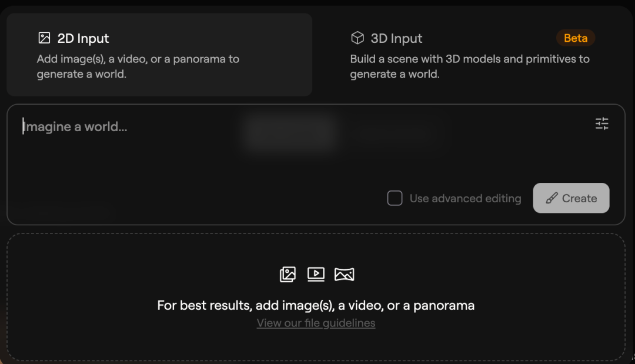Open the View our file guidelines link
This screenshot has width=635, height=364.
pos(316,323)
